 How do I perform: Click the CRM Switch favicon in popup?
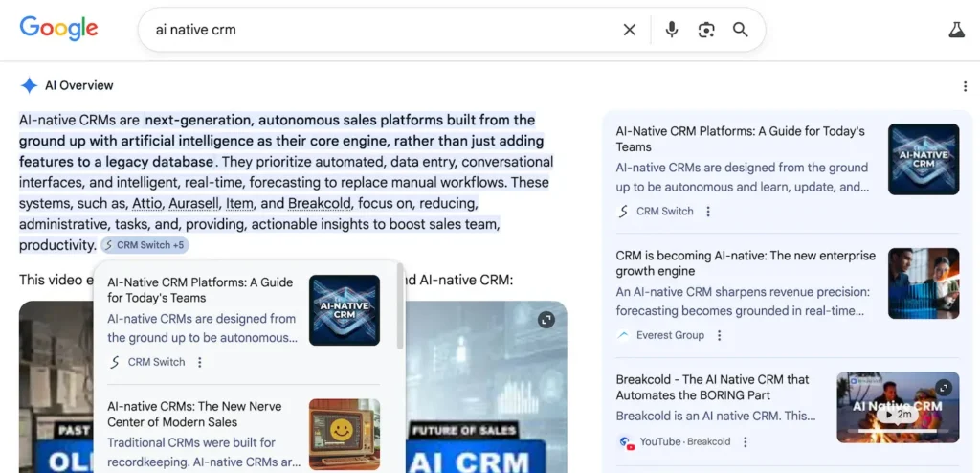click(115, 362)
